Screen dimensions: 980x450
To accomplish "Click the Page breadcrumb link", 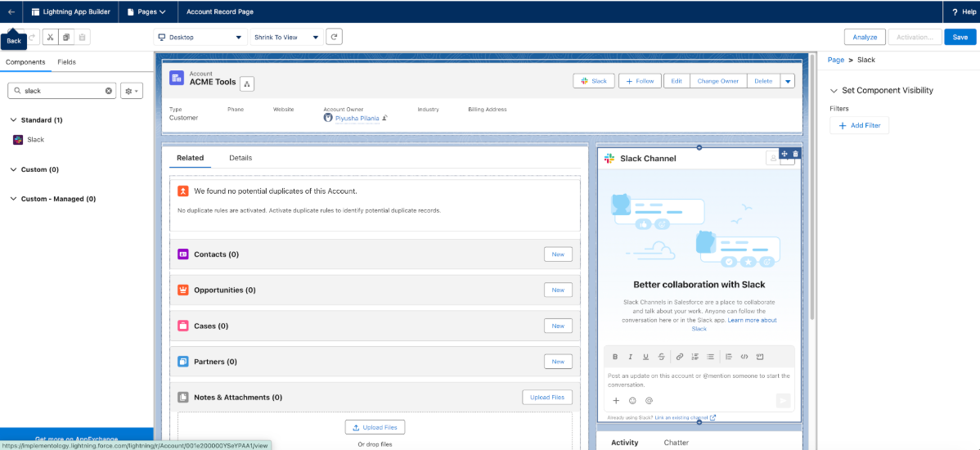I will [x=836, y=60].
